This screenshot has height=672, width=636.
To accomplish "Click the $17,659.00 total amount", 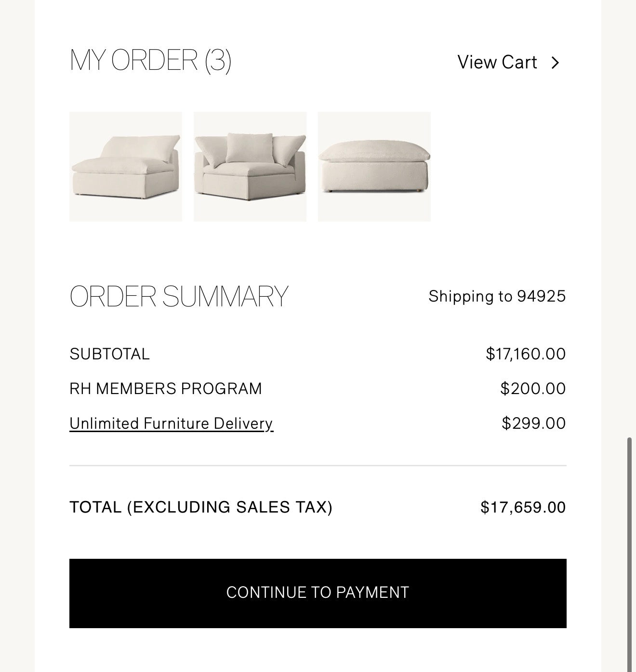I will pyautogui.click(x=523, y=507).
